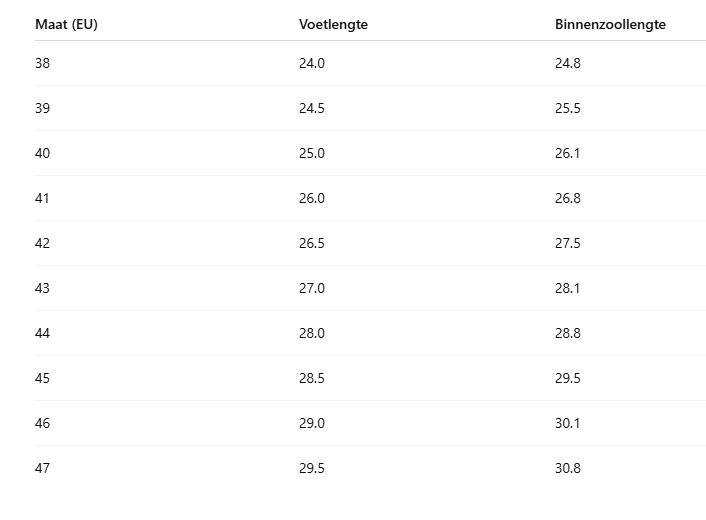The image size is (706, 520).
Task: Click the size 46 row label
Action: pos(43,423)
